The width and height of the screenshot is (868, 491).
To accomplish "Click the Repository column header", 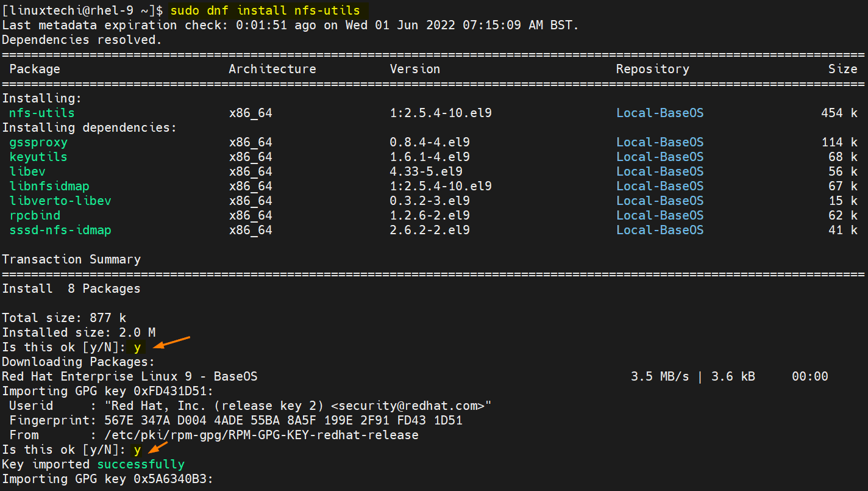I will point(652,69).
